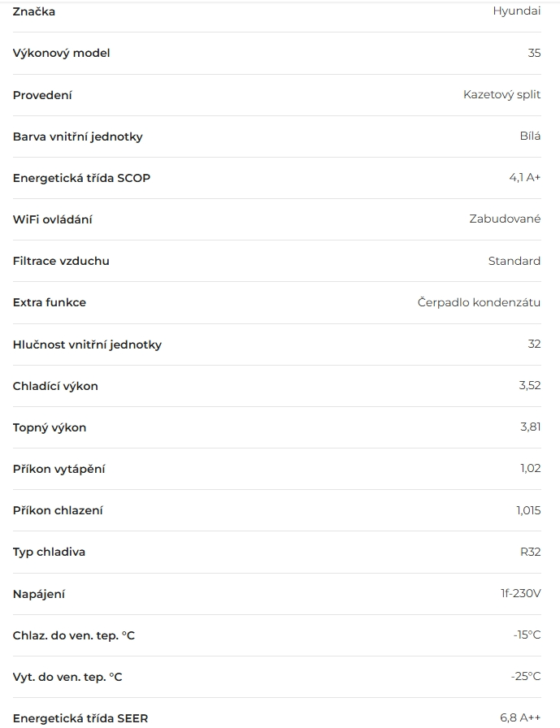Click the Značka row label
The height and width of the screenshot is (728, 560).
click(x=34, y=11)
